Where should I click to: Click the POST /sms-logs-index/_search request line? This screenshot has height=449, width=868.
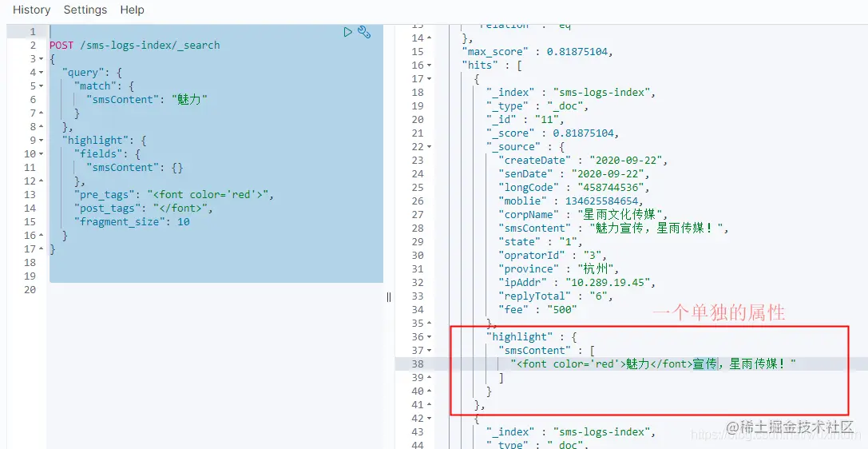[x=134, y=46]
